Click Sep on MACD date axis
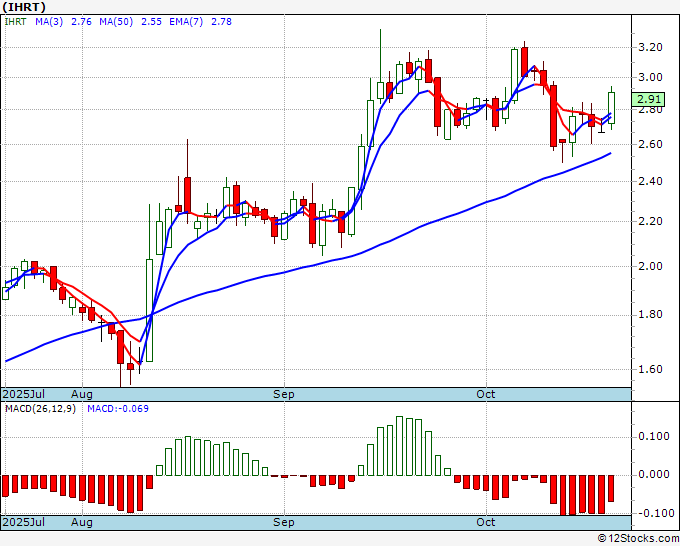 284,522
